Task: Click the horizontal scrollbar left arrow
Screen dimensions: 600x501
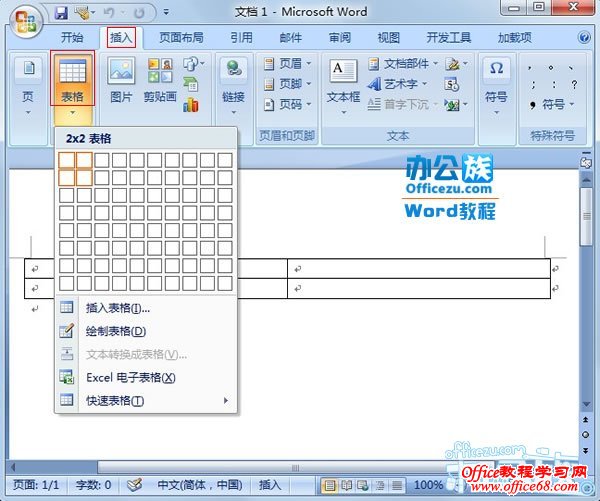Action: click(14, 467)
